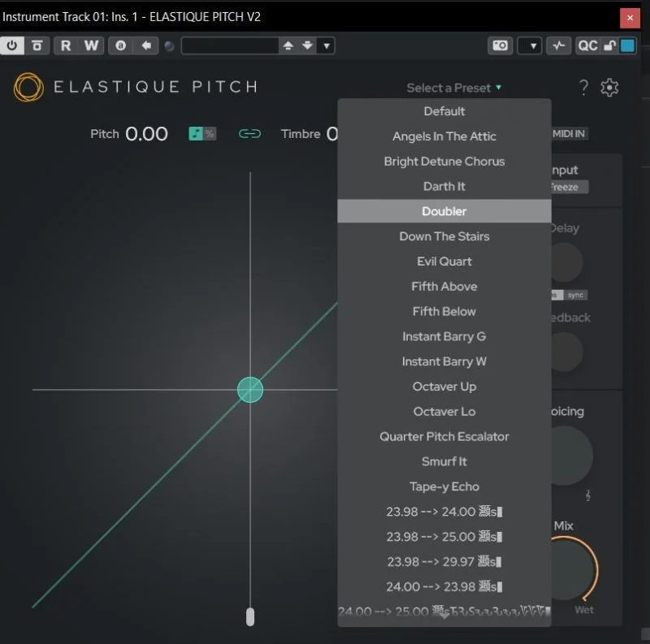
Task: Load previous program with up arrow
Action: pos(288,45)
